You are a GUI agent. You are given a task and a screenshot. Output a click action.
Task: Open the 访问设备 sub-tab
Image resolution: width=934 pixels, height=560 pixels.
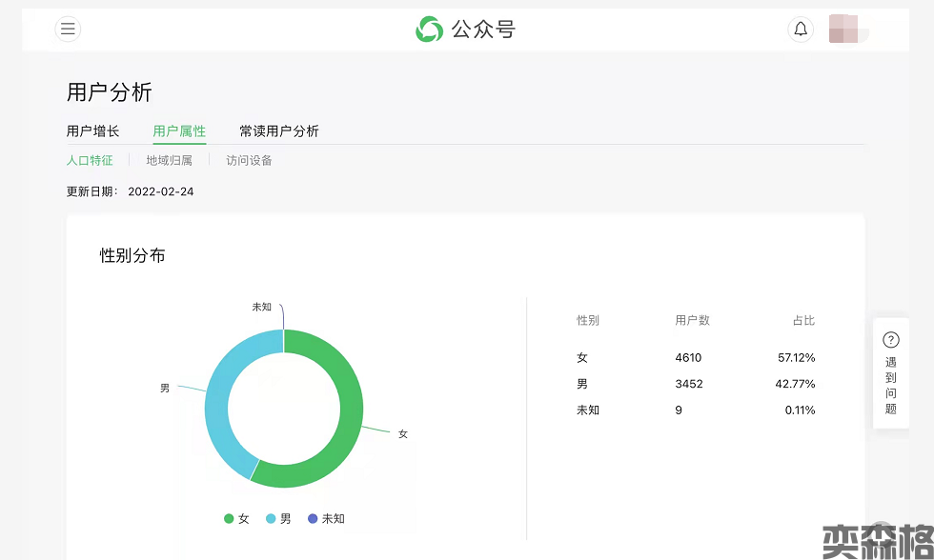click(x=249, y=161)
